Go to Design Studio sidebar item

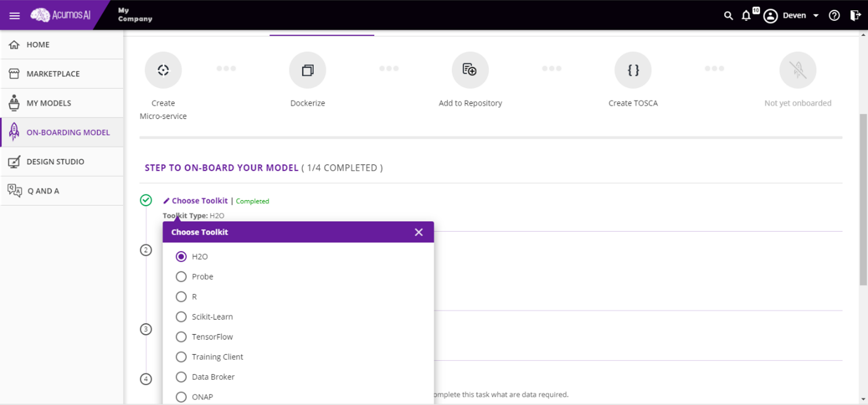click(x=55, y=162)
